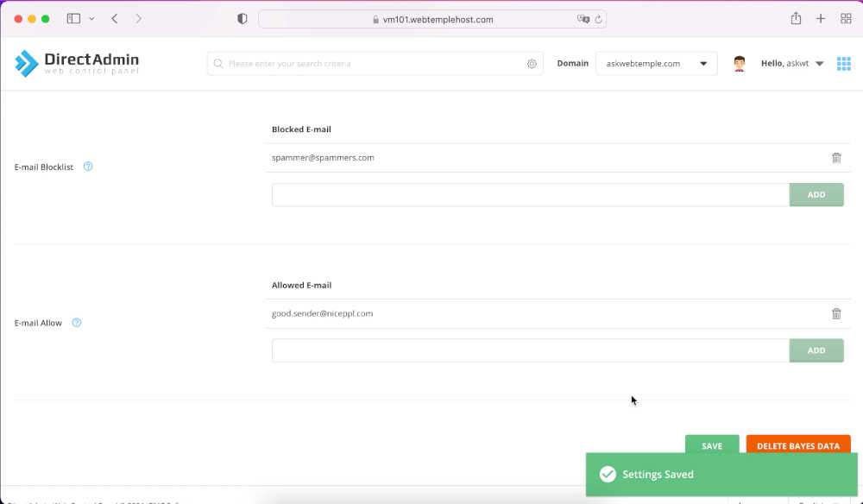This screenshot has width=863, height=504.
Task: Click the user avatar icon
Action: pyautogui.click(x=740, y=64)
